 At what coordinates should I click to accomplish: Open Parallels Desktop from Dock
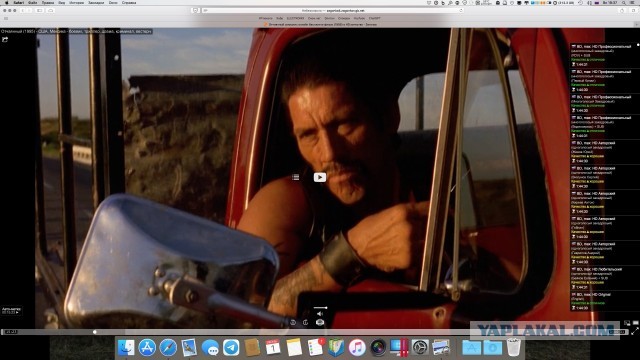point(399,348)
